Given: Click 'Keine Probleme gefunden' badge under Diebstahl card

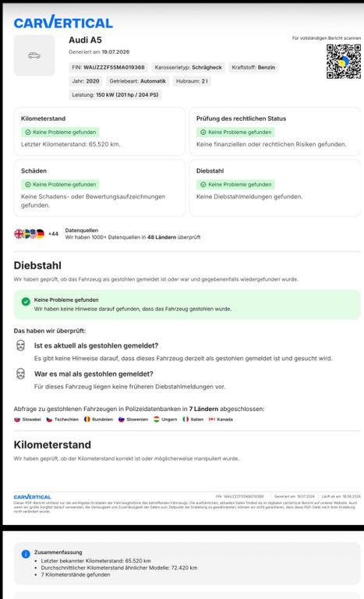Looking at the screenshot, I should [x=235, y=185].
